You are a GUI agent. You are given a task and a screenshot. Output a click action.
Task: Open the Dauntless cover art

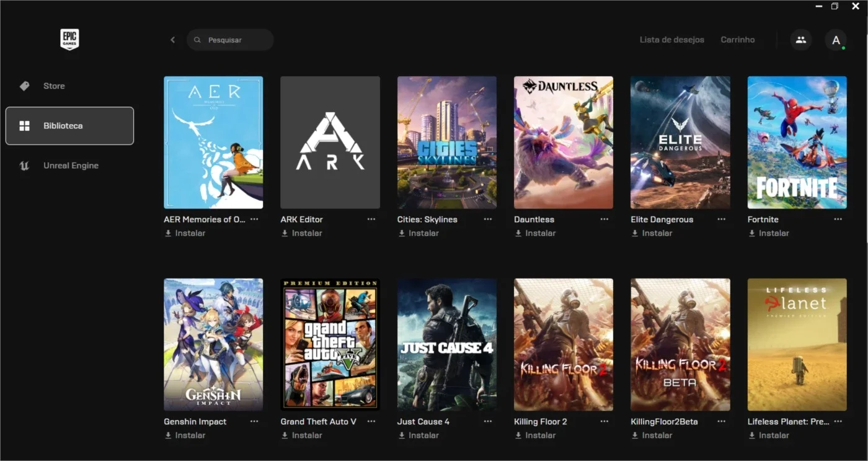pyautogui.click(x=564, y=142)
